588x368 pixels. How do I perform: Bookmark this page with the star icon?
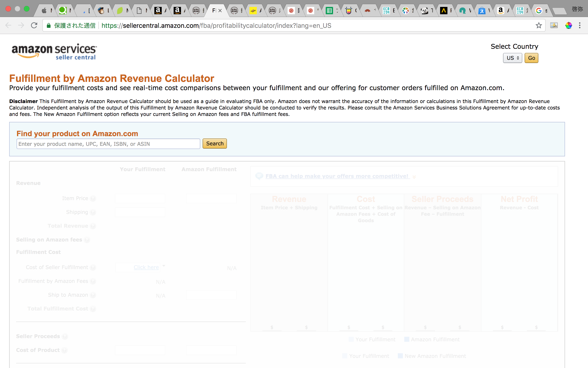pos(539,25)
